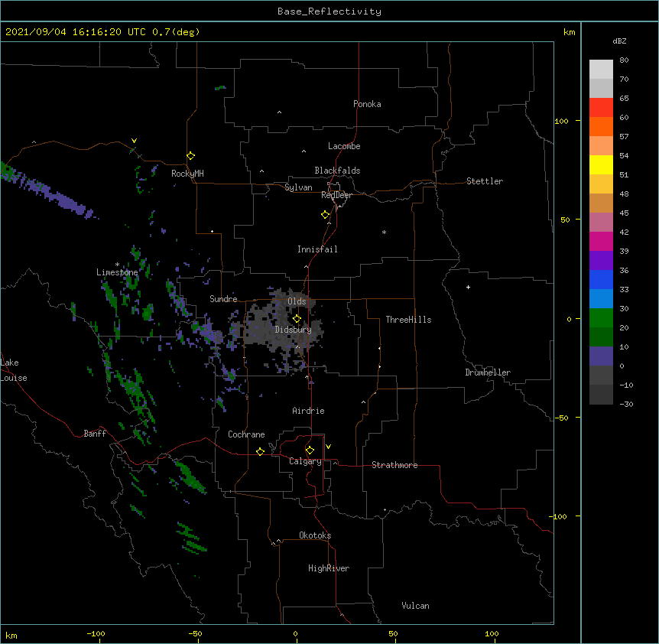Click the RockyMH label

tap(187, 174)
